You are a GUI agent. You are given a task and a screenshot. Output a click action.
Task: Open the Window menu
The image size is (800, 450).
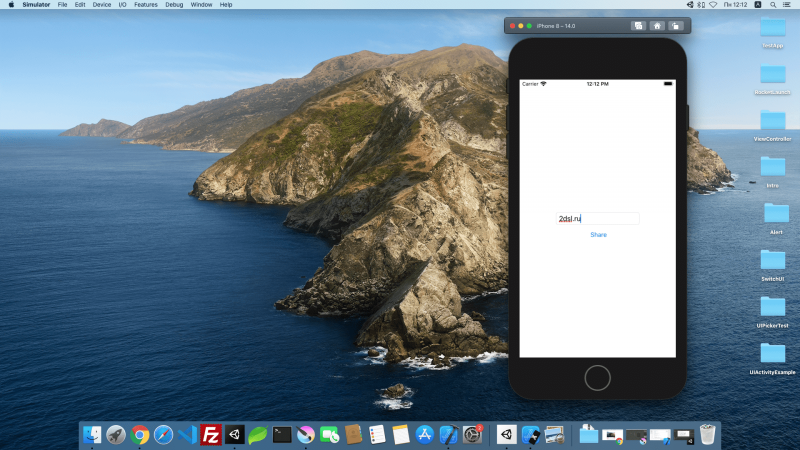(x=202, y=5)
